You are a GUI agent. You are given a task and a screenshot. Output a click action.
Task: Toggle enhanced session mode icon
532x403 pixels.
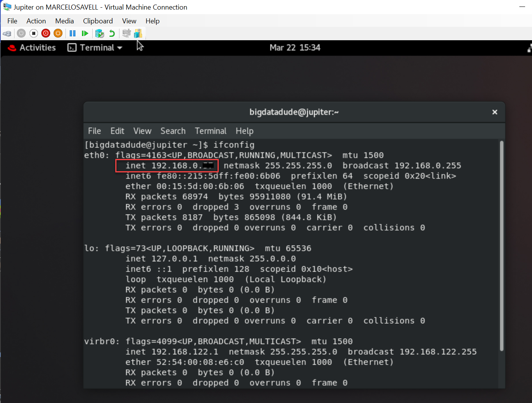tap(126, 34)
